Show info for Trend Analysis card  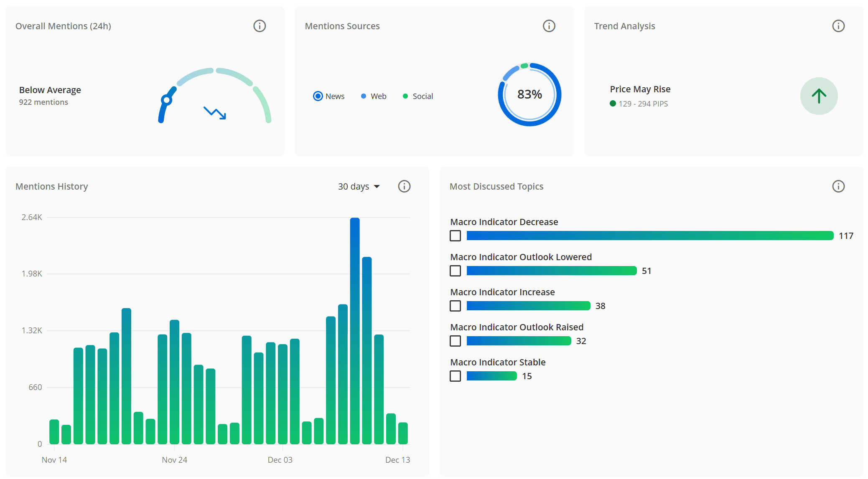click(x=838, y=26)
